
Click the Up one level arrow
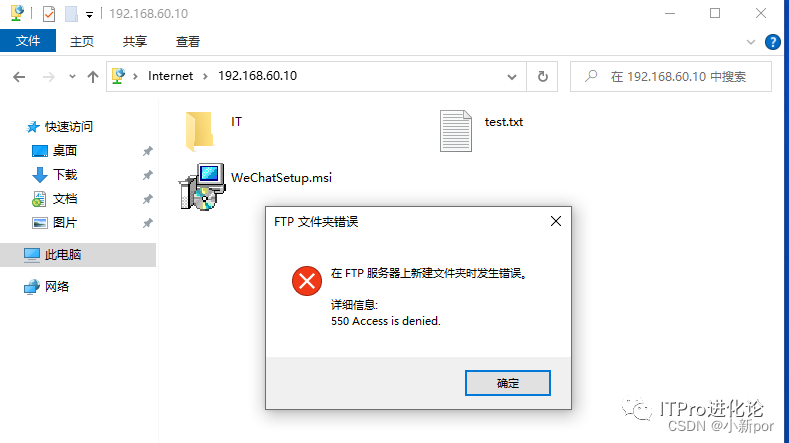tap(93, 77)
